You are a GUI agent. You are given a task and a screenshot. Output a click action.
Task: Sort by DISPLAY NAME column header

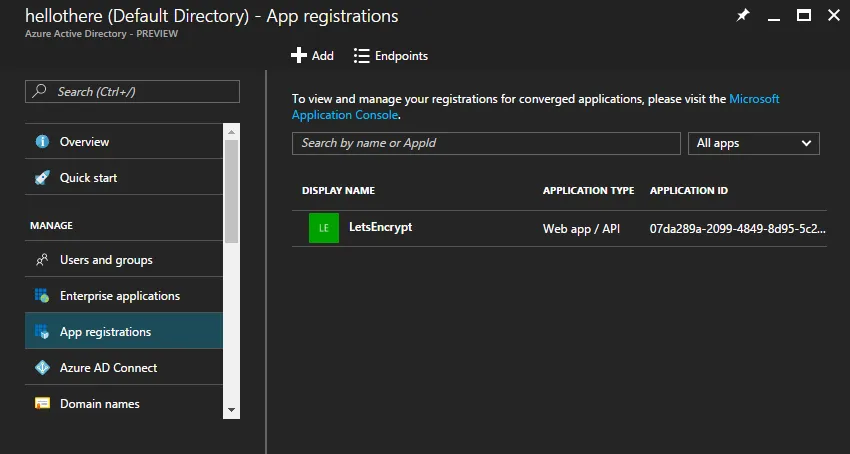[x=338, y=190]
